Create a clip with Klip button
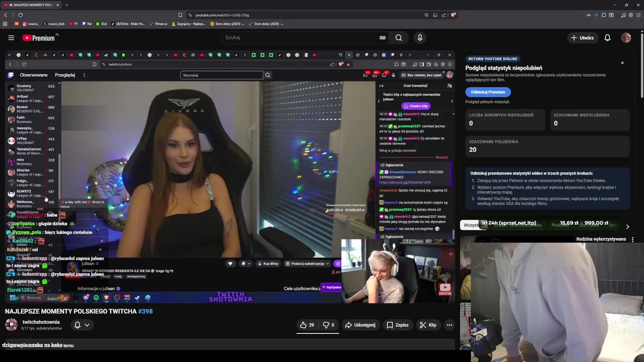Image resolution: width=644 pixels, height=362 pixels. point(428,325)
